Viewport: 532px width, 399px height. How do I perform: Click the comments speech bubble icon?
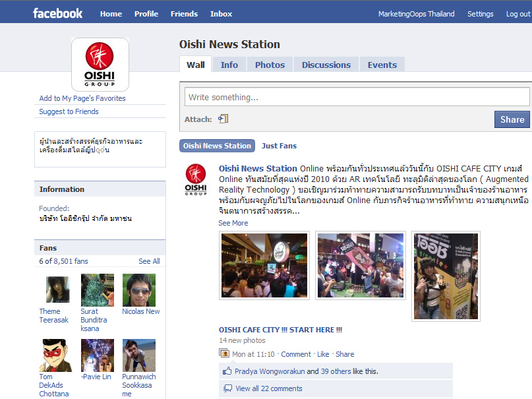[x=227, y=388]
